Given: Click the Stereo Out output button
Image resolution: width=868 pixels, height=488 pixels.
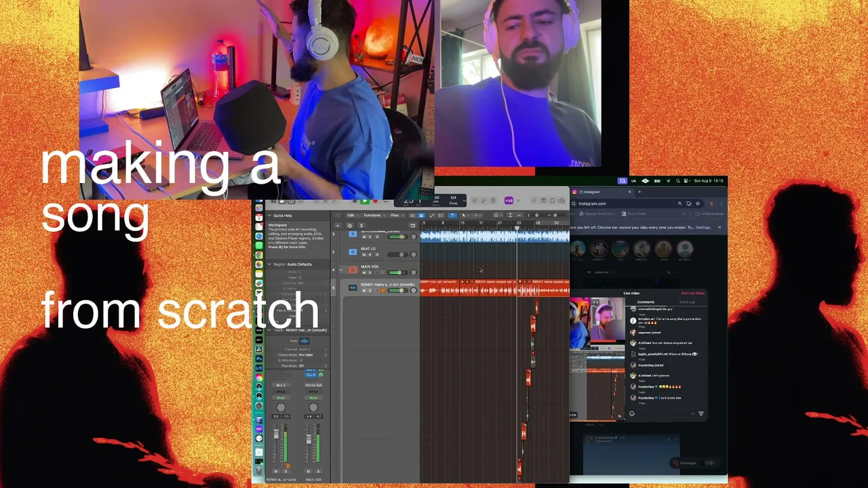Looking at the screenshot, I should point(313,385).
